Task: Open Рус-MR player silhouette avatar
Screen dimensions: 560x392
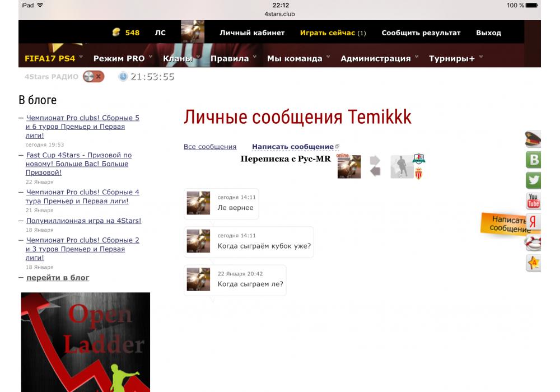Action: click(x=402, y=167)
